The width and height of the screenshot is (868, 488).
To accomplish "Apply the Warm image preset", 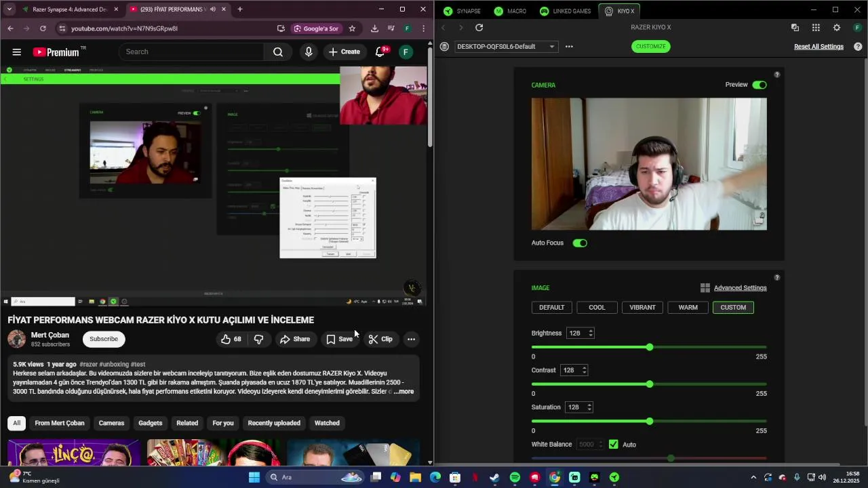I will click(x=688, y=308).
